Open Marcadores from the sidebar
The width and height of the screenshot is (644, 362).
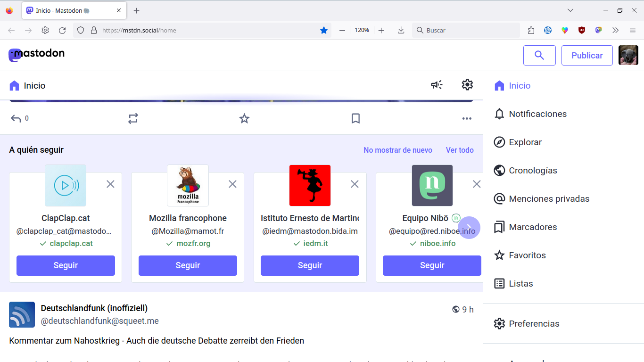point(532,227)
